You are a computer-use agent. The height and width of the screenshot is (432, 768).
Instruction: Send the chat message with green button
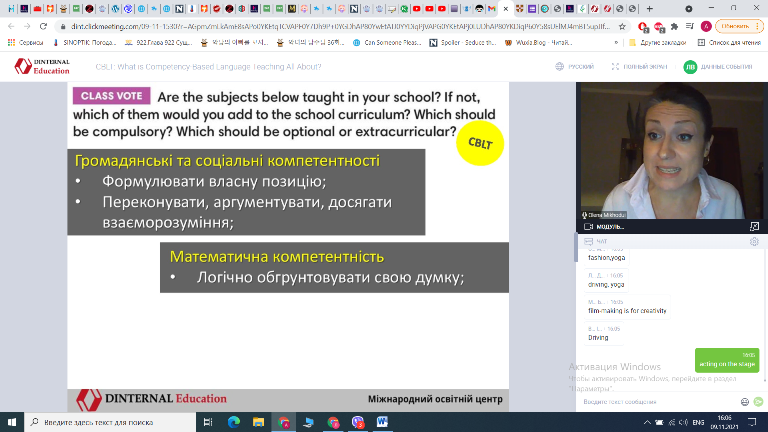click(758, 402)
